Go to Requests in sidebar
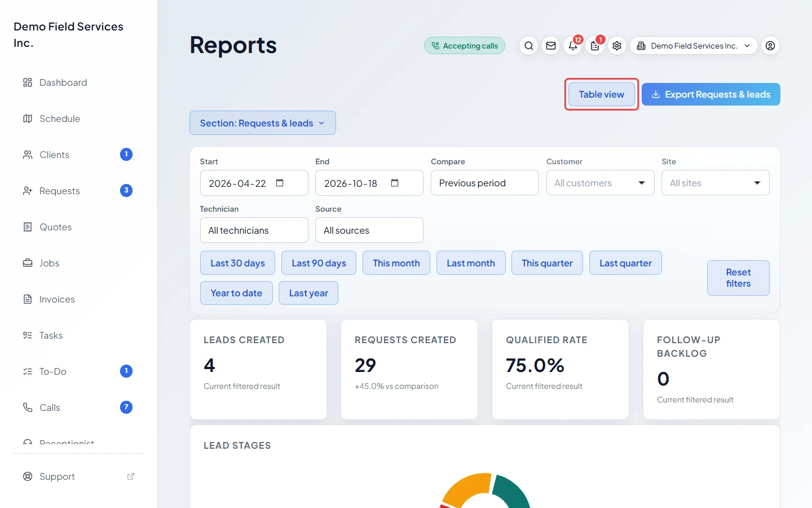 coord(78,191)
